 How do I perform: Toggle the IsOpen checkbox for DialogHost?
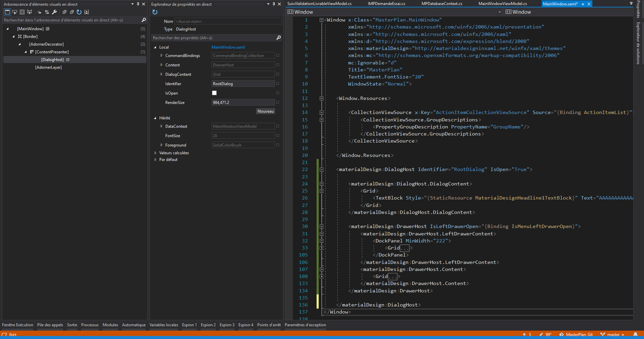pyautogui.click(x=214, y=93)
